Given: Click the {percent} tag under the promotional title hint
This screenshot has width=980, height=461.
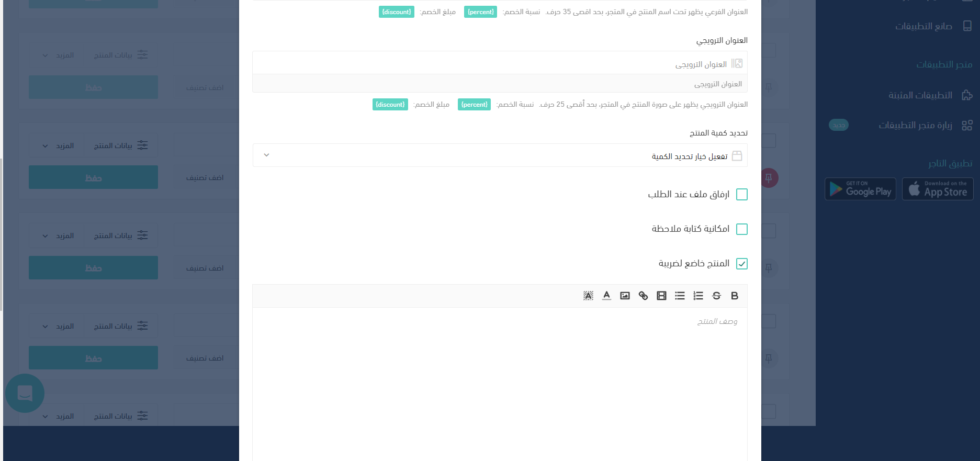Looking at the screenshot, I should click(474, 105).
